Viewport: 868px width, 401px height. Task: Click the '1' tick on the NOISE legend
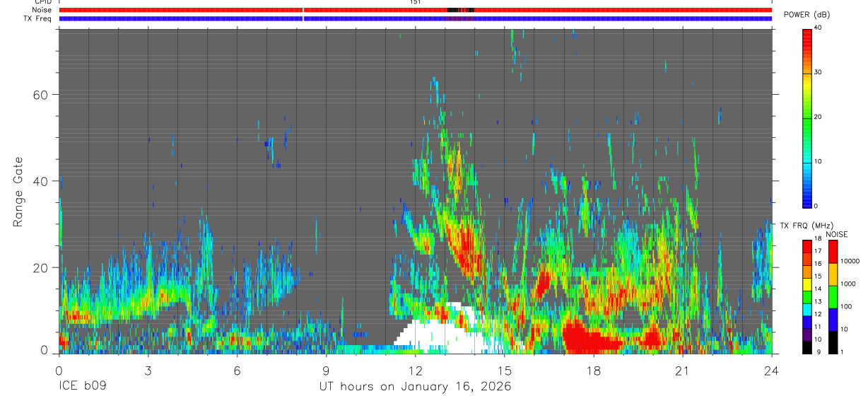[x=843, y=352]
